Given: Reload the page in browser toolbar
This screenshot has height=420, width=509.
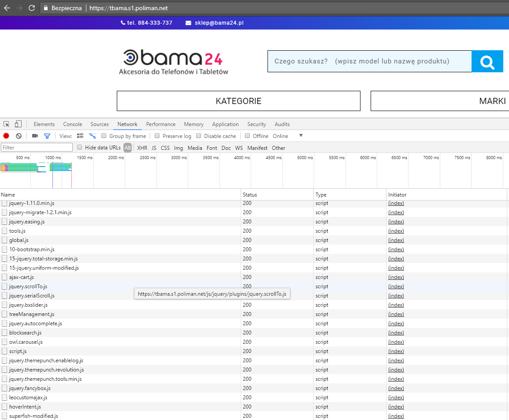Looking at the screenshot, I should pyautogui.click(x=32, y=8).
